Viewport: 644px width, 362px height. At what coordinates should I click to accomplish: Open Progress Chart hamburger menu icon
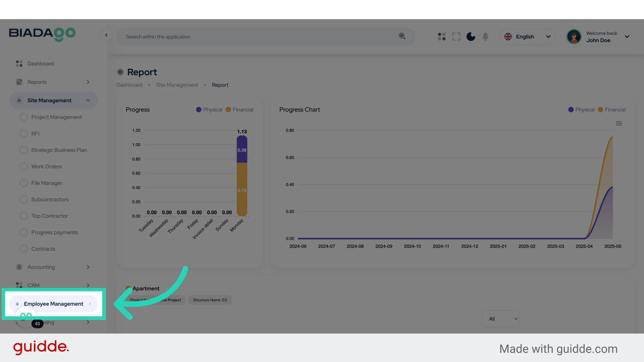point(619,123)
